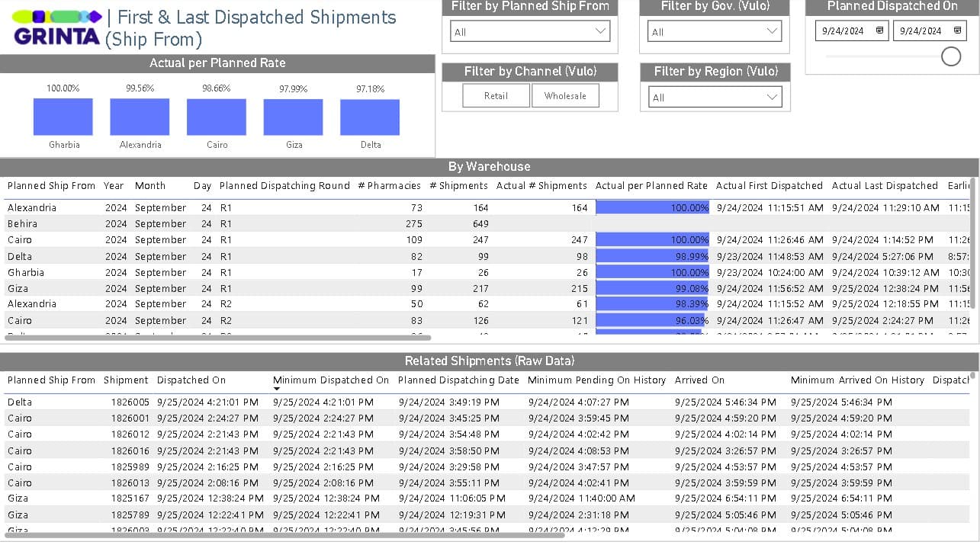Select Retail channel filter button
Image resolution: width=980 pixels, height=545 pixels.
tap(496, 95)
